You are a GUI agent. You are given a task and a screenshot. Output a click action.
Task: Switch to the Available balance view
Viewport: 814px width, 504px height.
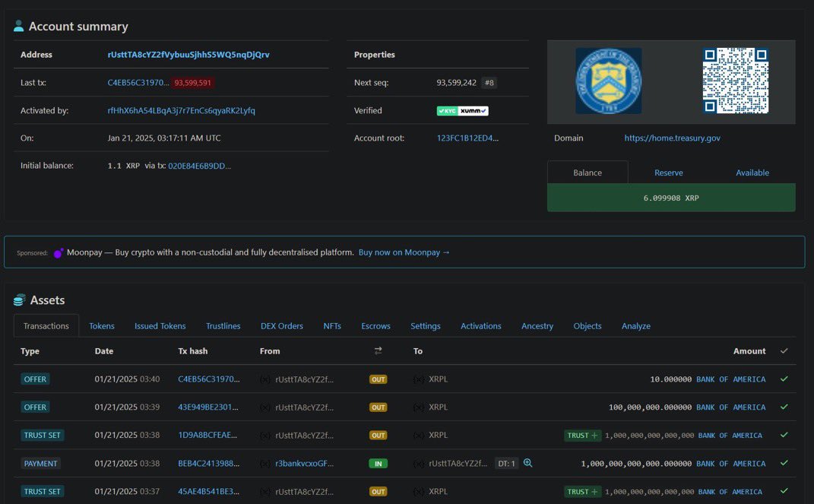[x=752, y=173]
